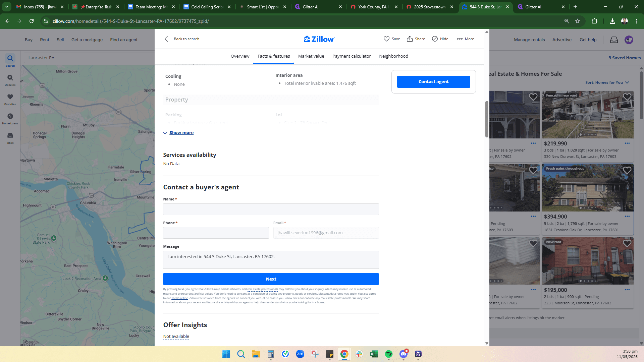Favorite the $219,990 home heart icon
This screenshot has height=362, width=644.
point(627,97)
